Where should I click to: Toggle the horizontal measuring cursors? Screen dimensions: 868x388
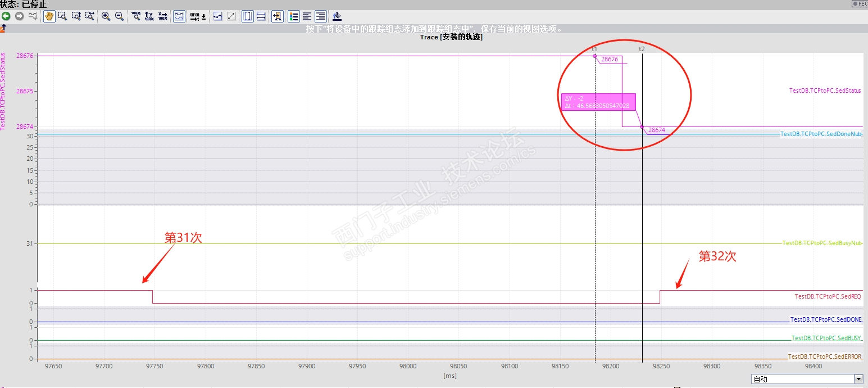point(261,16)
